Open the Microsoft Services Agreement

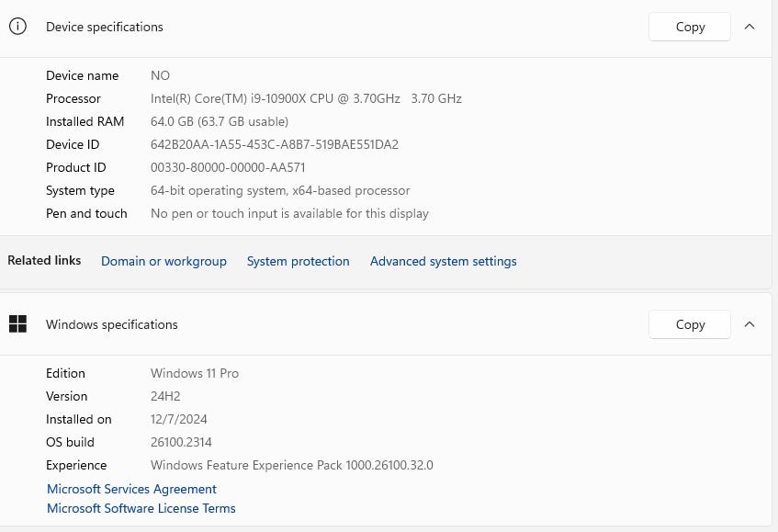[131, 489]
